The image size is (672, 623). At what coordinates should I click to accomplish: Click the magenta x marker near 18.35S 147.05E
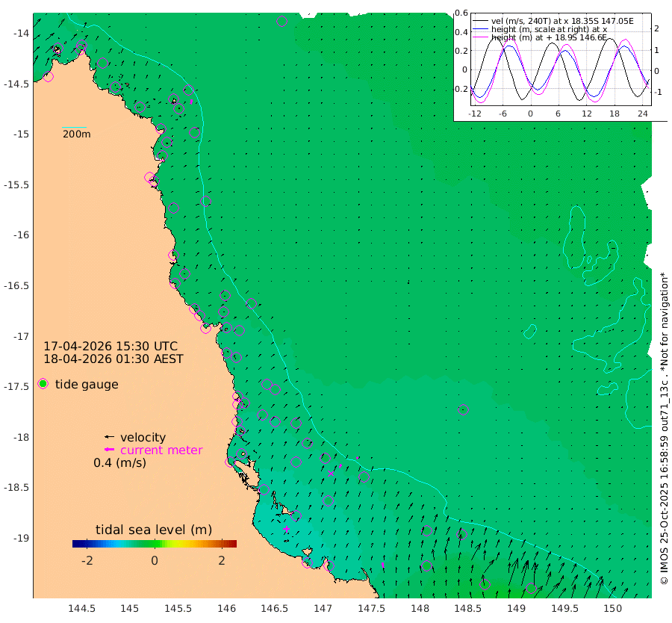pos(331,474)
